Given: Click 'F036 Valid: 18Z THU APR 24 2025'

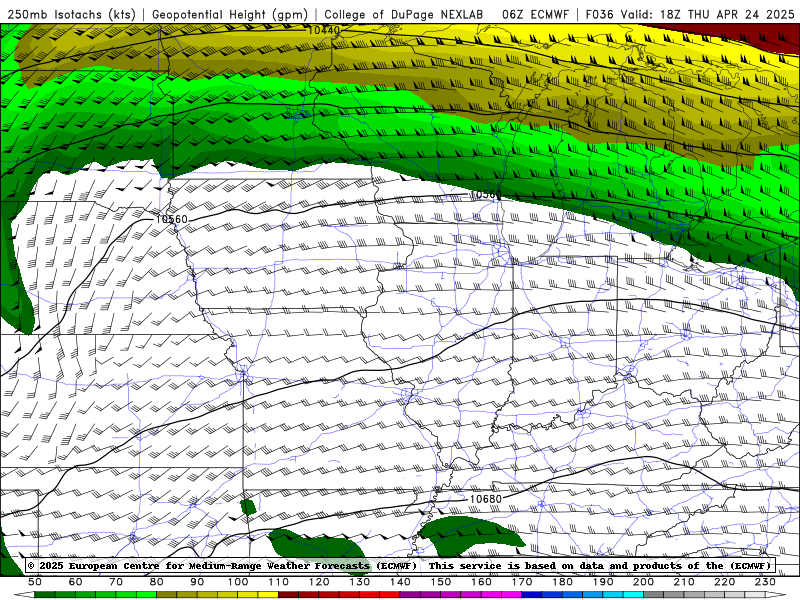Looking at the screenshot, I should (x=690, y=14).
